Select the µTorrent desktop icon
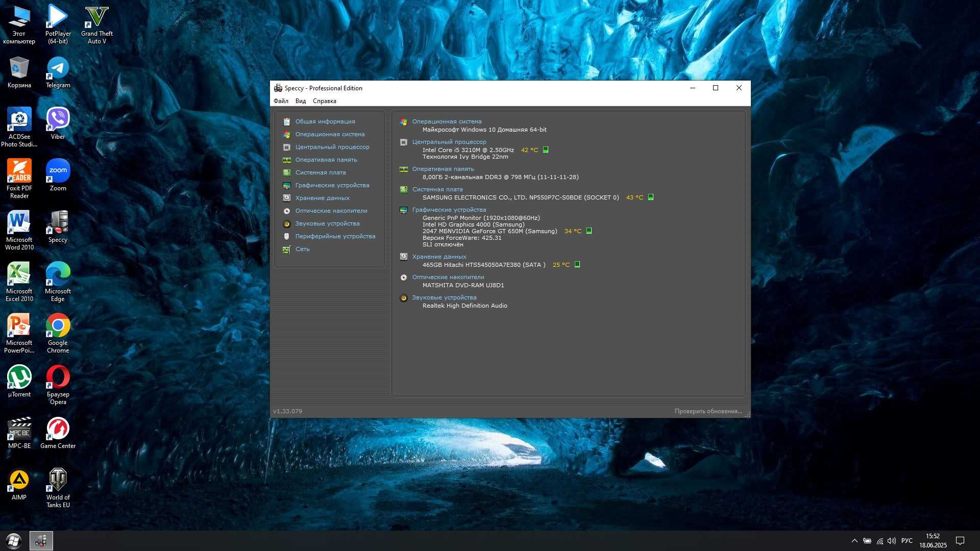This screenshot has width=980, height=551. pyautogui.click(x=19, y=381)
